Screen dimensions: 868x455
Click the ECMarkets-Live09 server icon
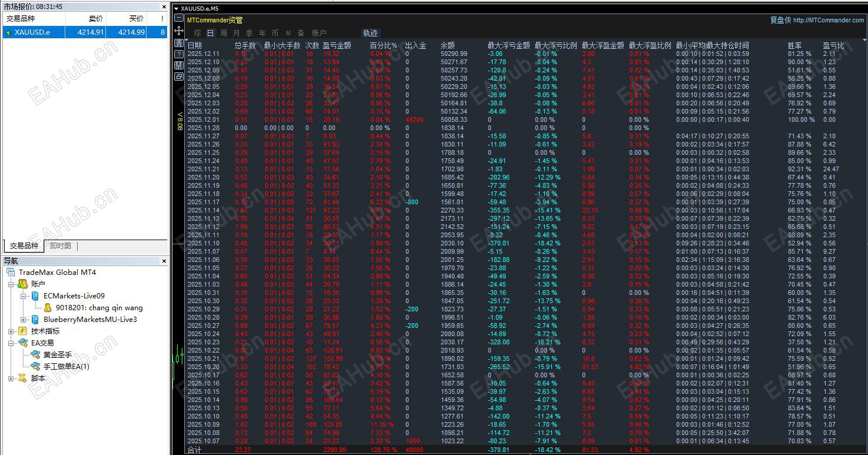click(35, 296)
